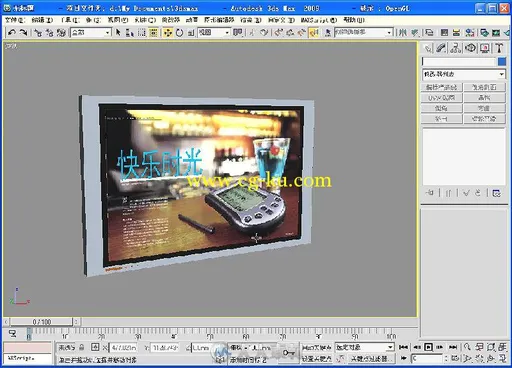Switch to the Create command panel tab

428,48
